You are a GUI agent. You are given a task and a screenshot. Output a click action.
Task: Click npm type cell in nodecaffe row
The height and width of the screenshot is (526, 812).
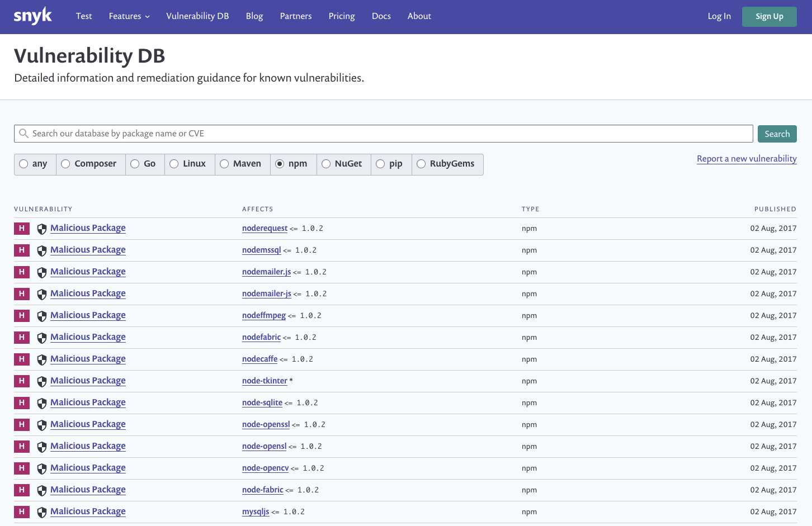[x=529, y=359]
